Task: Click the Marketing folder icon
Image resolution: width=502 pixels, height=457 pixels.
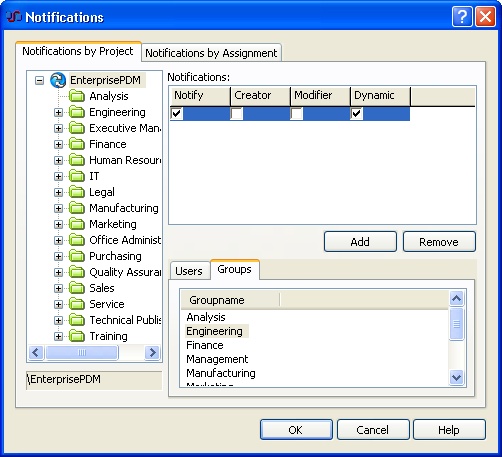Action: pos(77,224)
